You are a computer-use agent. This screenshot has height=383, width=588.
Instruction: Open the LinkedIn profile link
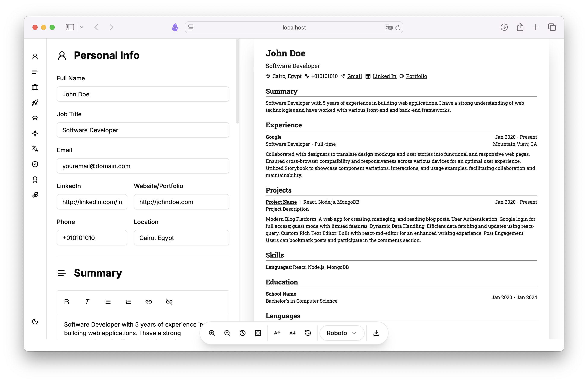(x=384, y=76)
